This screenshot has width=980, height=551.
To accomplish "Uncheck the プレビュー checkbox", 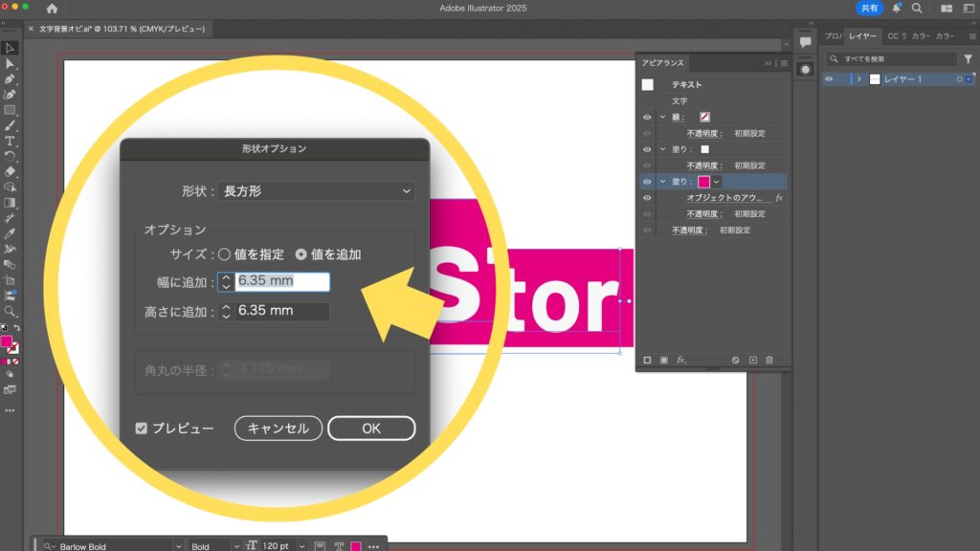I will (142, 429).
